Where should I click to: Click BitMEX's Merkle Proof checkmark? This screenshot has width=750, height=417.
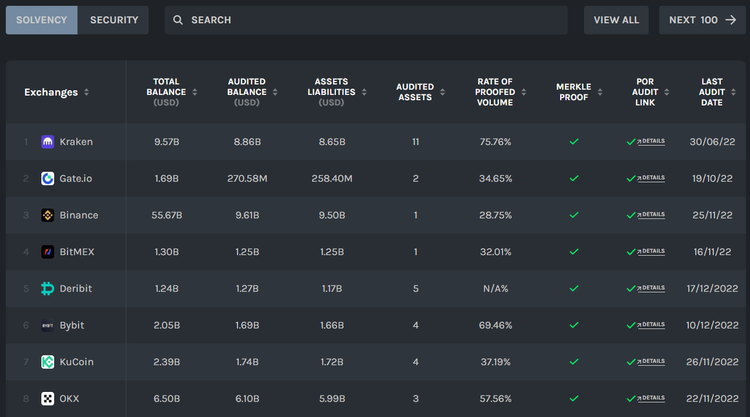point(574,252)
